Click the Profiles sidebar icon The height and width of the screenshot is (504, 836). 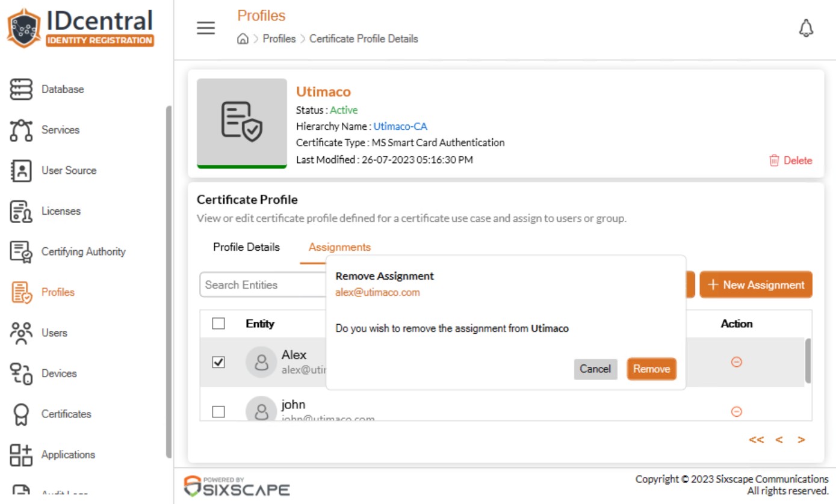pos(22,292)
